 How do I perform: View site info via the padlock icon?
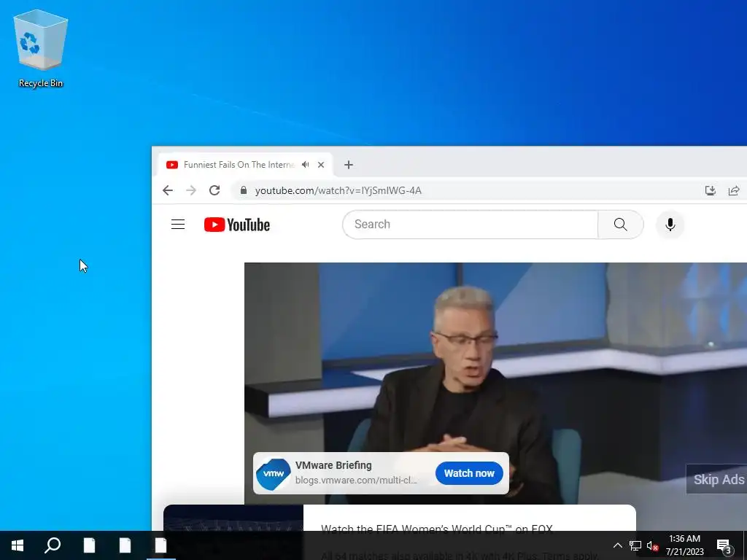244,190
